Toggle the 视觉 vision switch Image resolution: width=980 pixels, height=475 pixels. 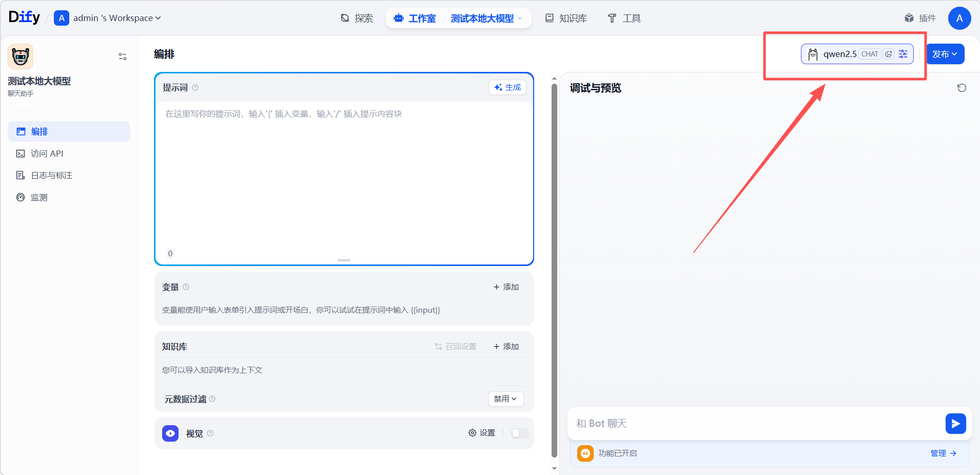[520, 433]
